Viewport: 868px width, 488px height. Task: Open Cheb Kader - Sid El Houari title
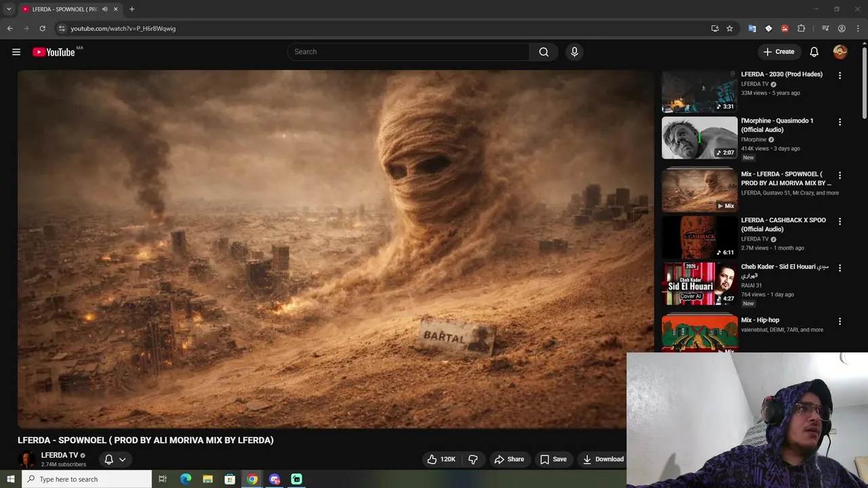pyautogui.click(x=785, y=271)
